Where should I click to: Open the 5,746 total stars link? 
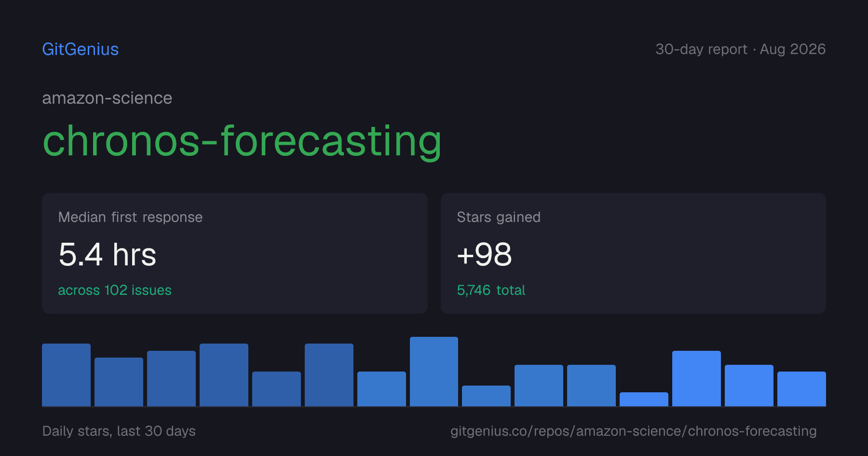(x=491, y=290)
